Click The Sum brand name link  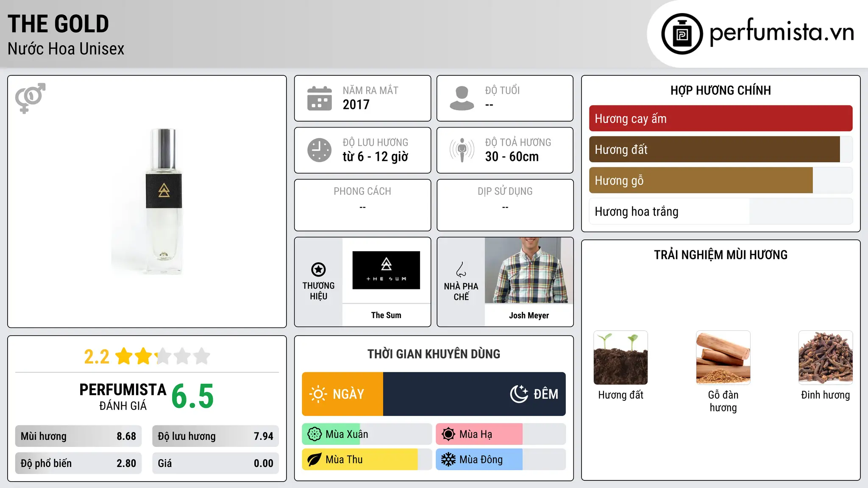[x=386, y=315]
